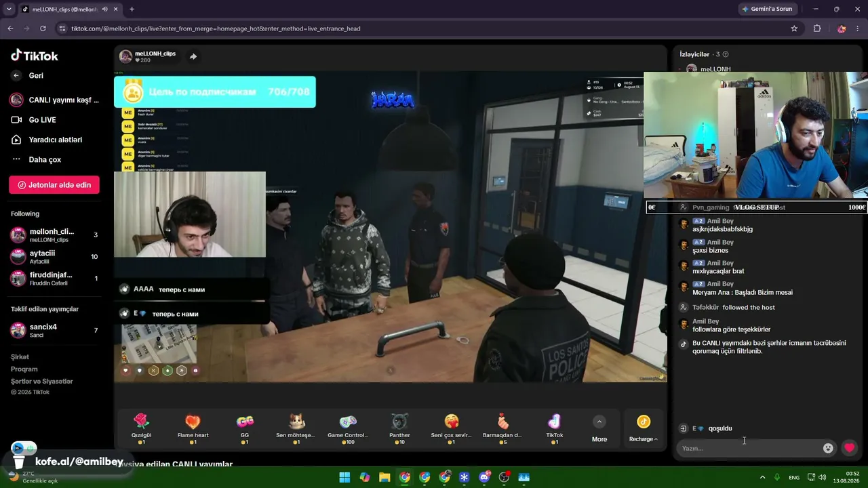Go back using the Geri arrow icon
The height and width of the screenshot is (488, 868).
coord(16,76)
